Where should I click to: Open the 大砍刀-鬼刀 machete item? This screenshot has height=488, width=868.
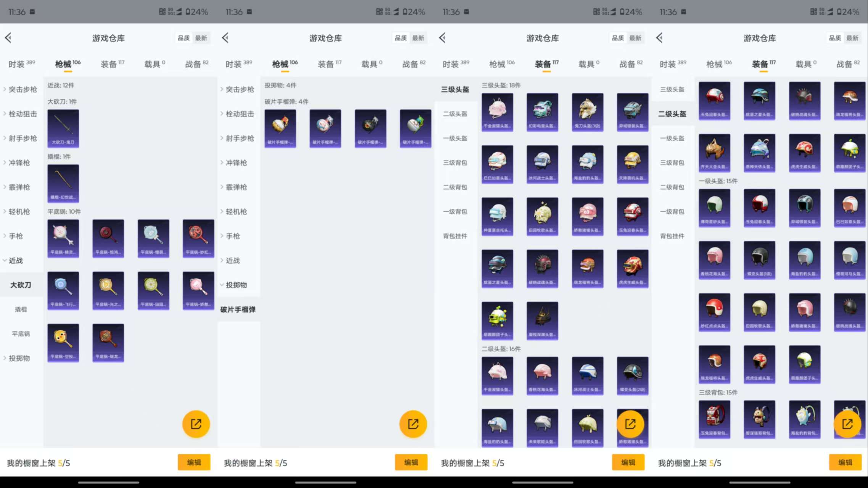click(x=63, y=128)
